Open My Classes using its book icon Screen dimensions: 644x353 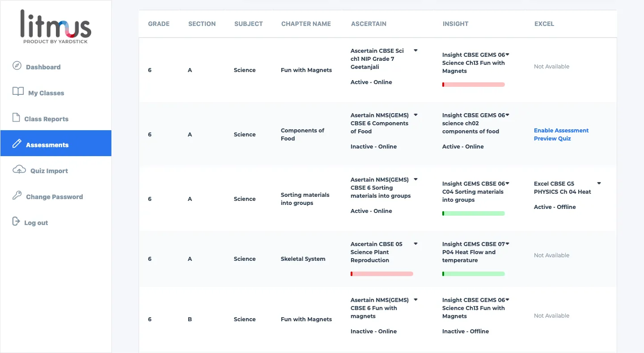tap(18, 91)
